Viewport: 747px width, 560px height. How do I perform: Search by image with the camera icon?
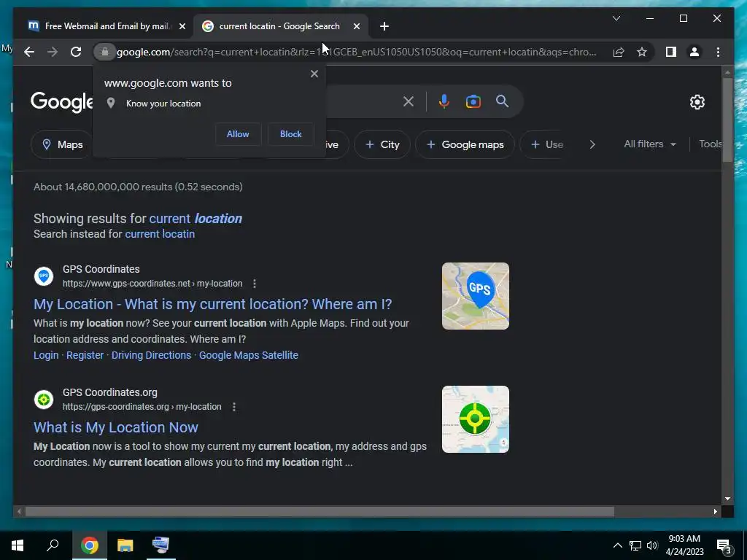(x=473, y=101)
